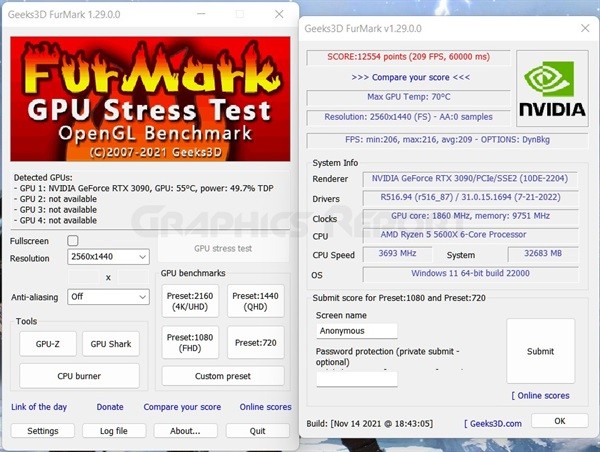Run Preset:2160 (4K/UHD) benchmark

coord(190,301)
